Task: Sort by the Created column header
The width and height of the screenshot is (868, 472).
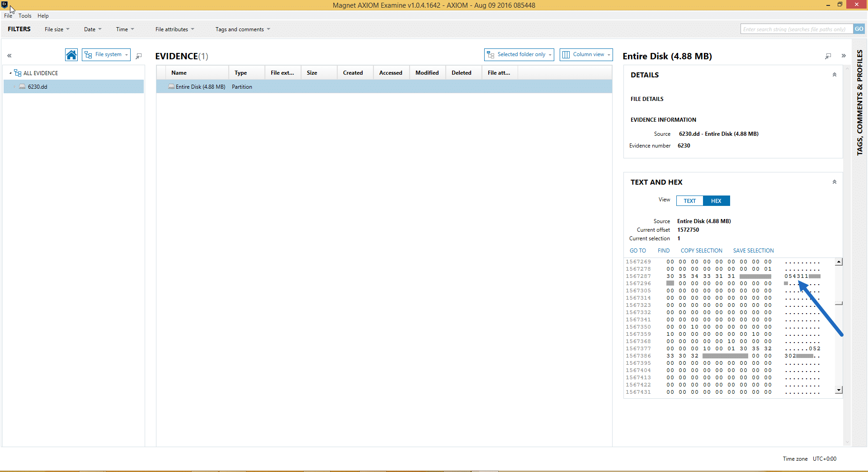Action: coord(355,73)
